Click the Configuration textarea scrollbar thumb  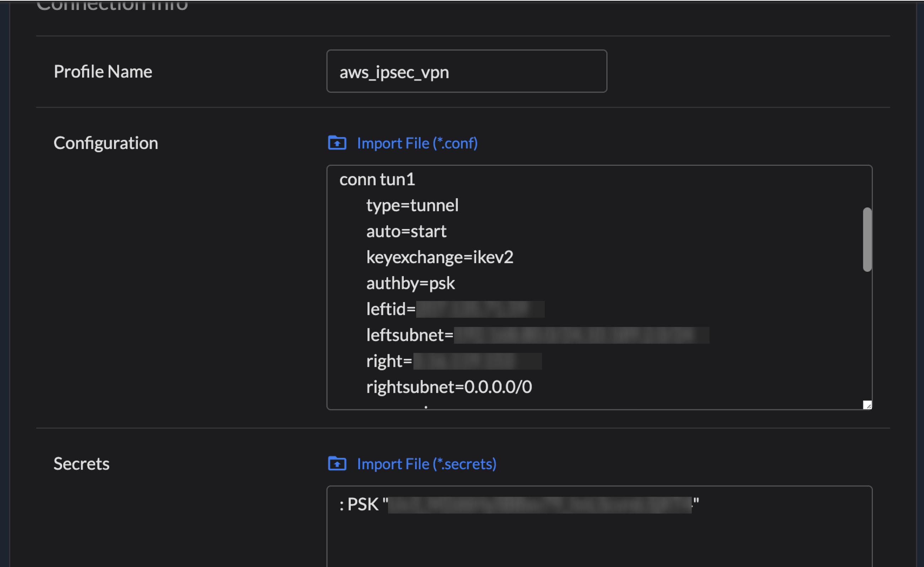pyautogui.click(x=867, y=239)
